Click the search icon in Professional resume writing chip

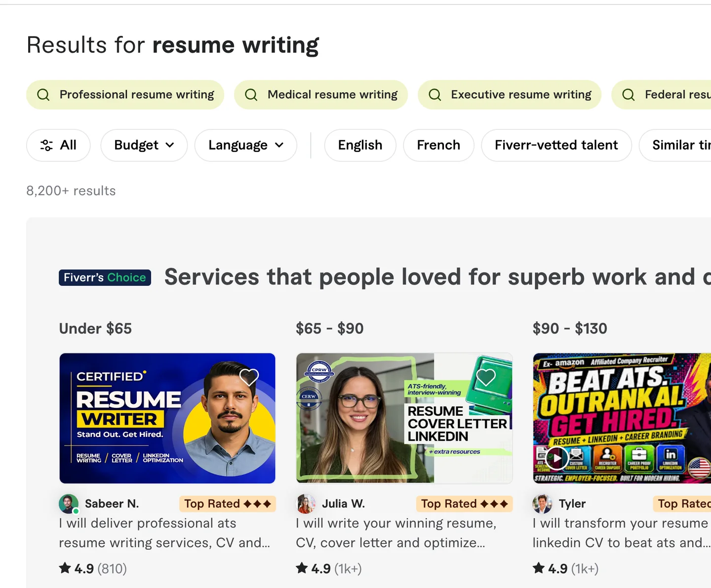tap(43, 94)
